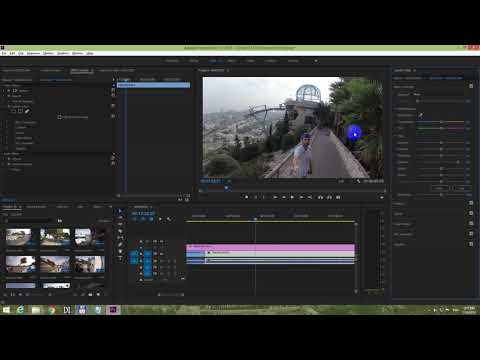Click Lift button in Program monitor
Screen dimensions: 480x360
pyautogui.click(x=320, y=197)
